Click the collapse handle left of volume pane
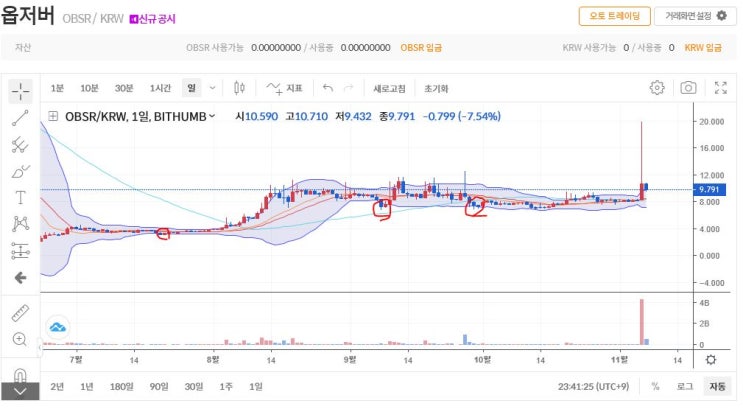 tap(40, 348)
